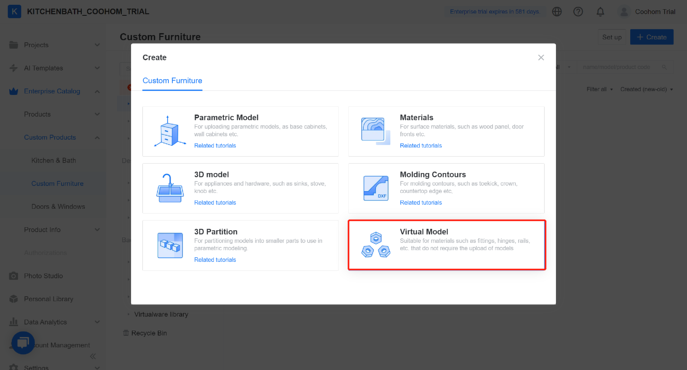
Task: Open Molding Contours related tutorials link
Action: (421, 203)
